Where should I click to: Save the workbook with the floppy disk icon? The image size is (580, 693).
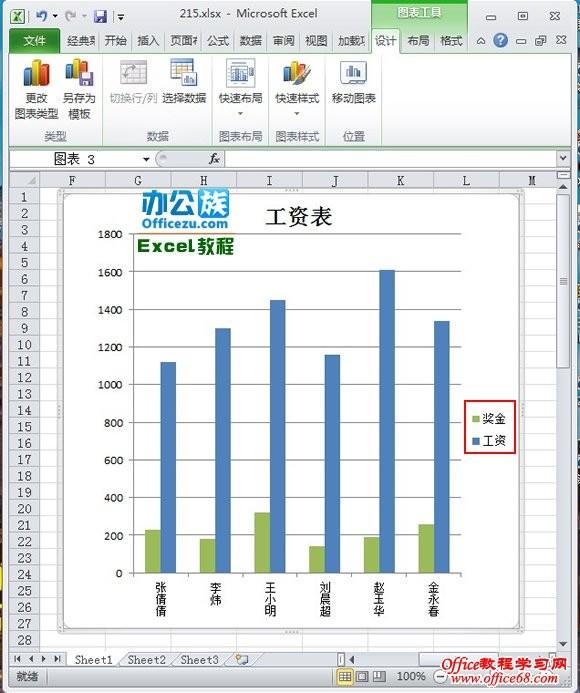coord(100,17)
